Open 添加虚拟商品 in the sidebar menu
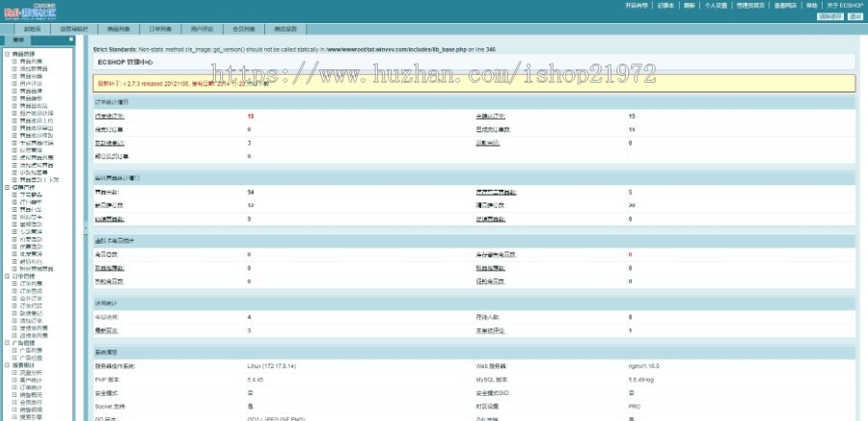The width and height of the screenshot is (868, 421). 37,165
